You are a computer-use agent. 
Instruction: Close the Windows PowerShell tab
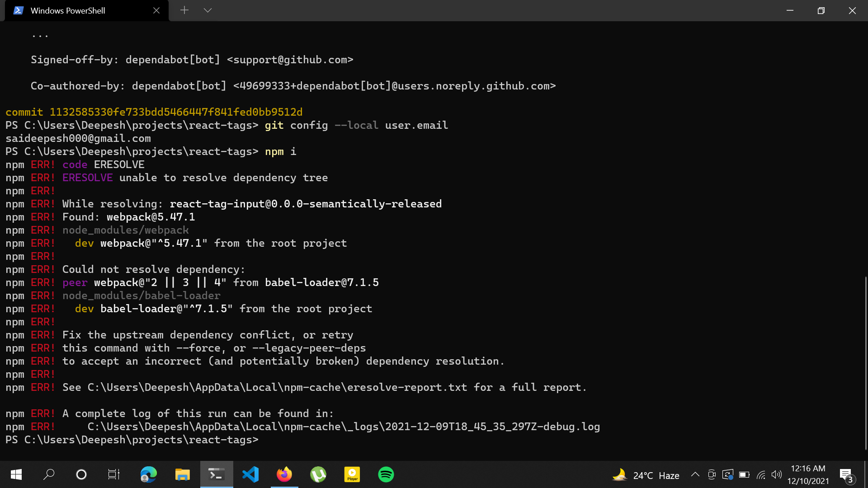pos(156,10)
